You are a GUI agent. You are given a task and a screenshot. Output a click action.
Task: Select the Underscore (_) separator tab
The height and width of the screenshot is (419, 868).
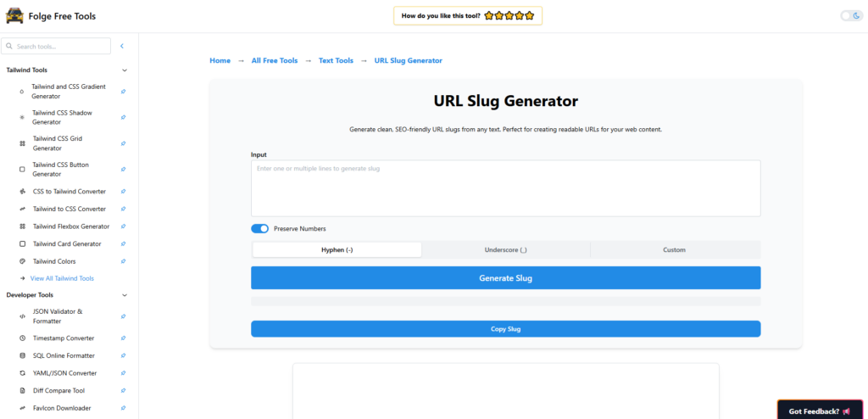(506, 250)
